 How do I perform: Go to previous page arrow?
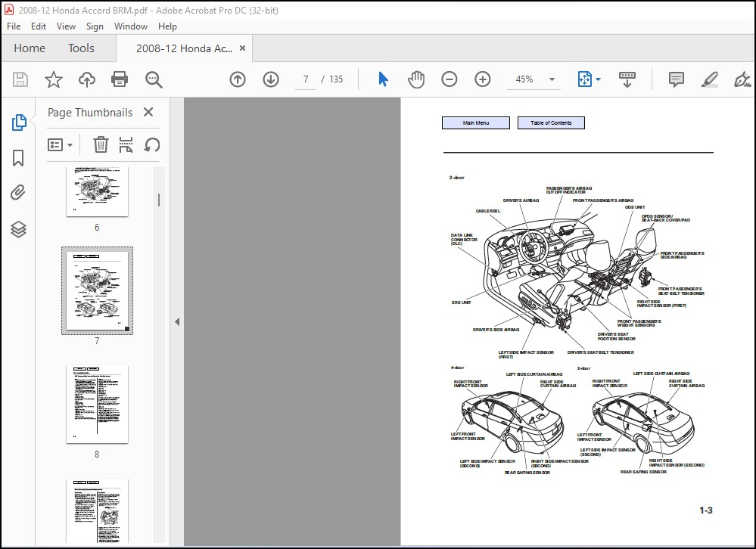(x=237, y=79)
